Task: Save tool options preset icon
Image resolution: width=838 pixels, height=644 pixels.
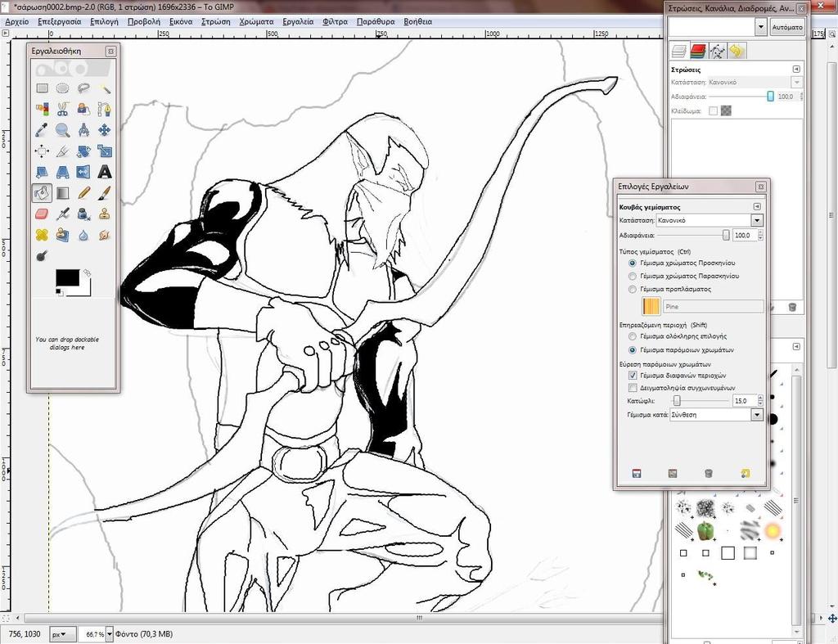Action: [637, 474]
